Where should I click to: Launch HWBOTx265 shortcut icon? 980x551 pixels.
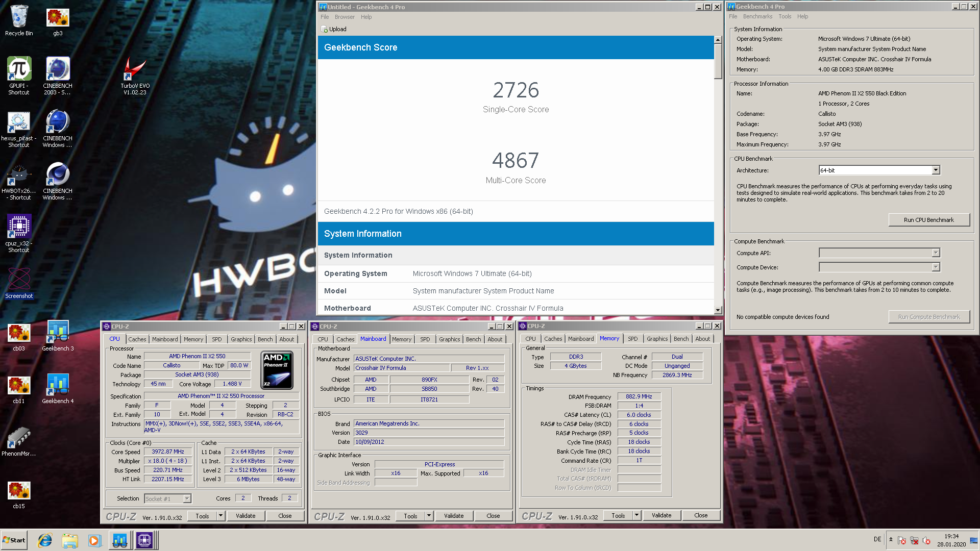coord(19,181)
